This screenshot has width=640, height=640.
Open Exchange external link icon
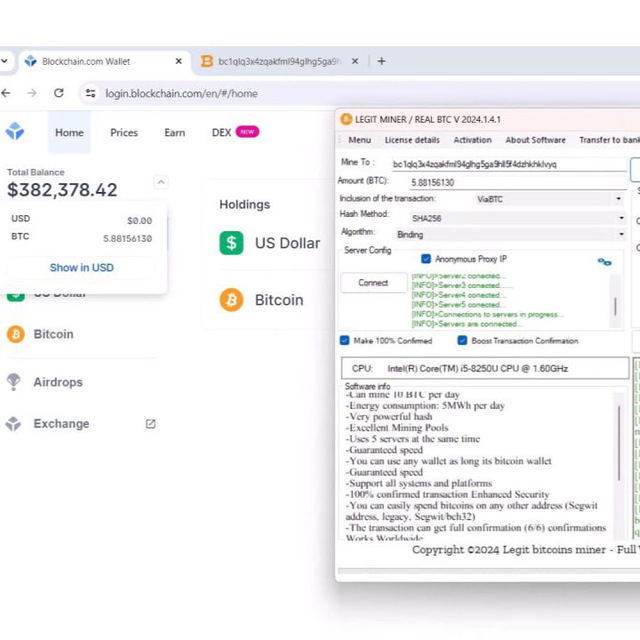[150, 424]
